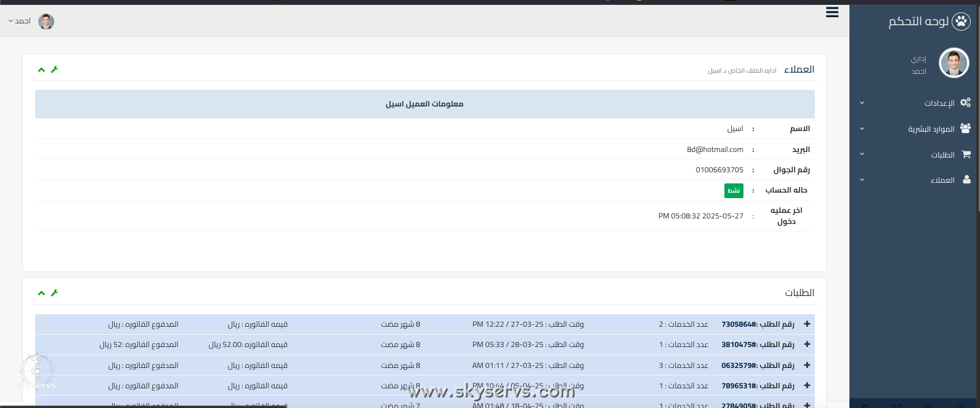Click the العملاء heading link in panel
The image size is (980, 408).
[800, 70]
